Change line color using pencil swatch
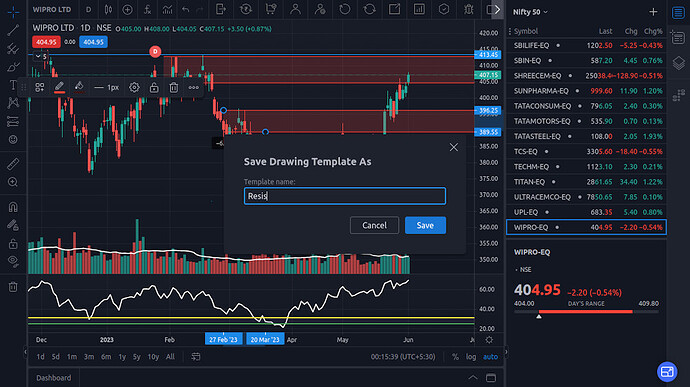 (x=59, y=88)
